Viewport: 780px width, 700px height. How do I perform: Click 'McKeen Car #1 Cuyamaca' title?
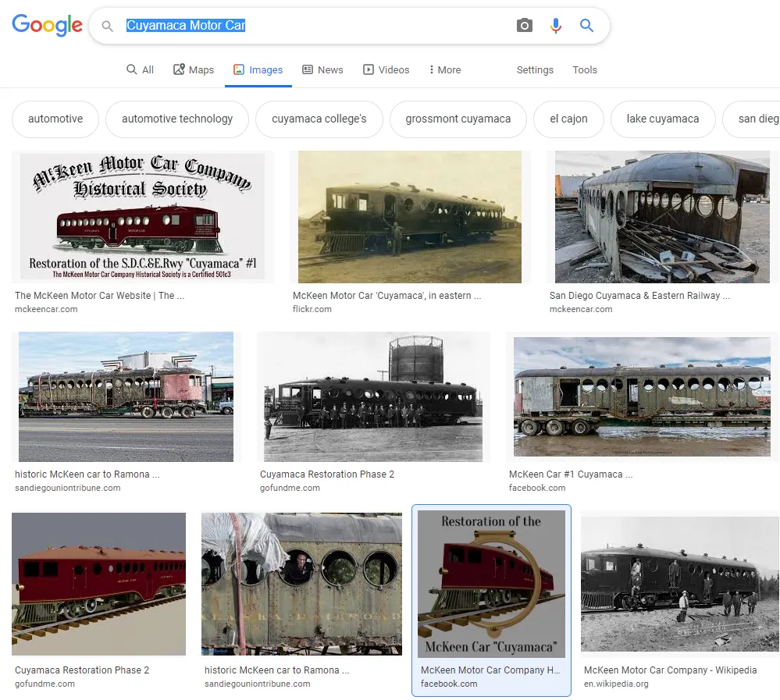(x=571, y=474)
